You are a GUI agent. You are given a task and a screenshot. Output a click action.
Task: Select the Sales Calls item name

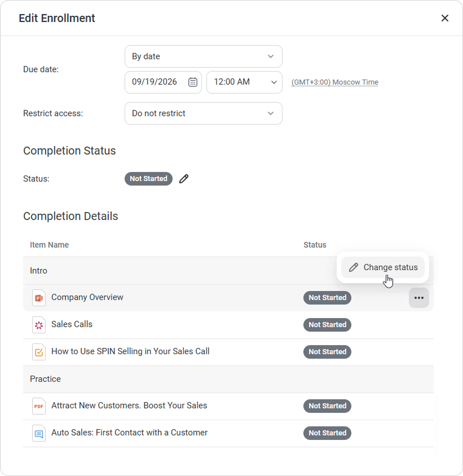pyautogui.click(x=72, y=324)
